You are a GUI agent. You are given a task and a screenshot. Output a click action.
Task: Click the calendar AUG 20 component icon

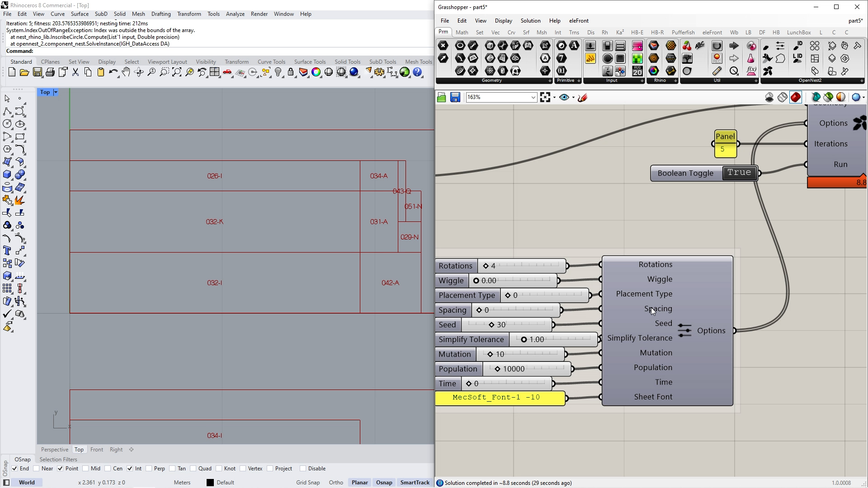pyautogui.click(x=637, y=71)
